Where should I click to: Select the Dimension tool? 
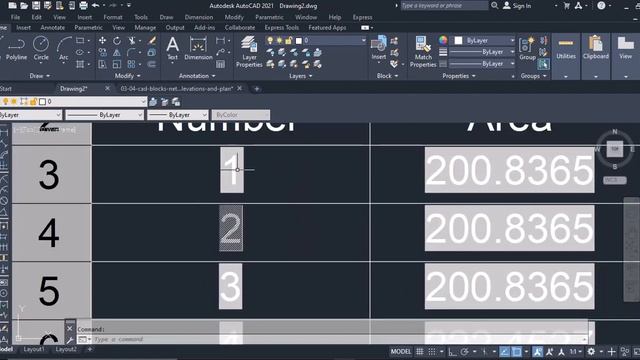click(x=198, y=49)
